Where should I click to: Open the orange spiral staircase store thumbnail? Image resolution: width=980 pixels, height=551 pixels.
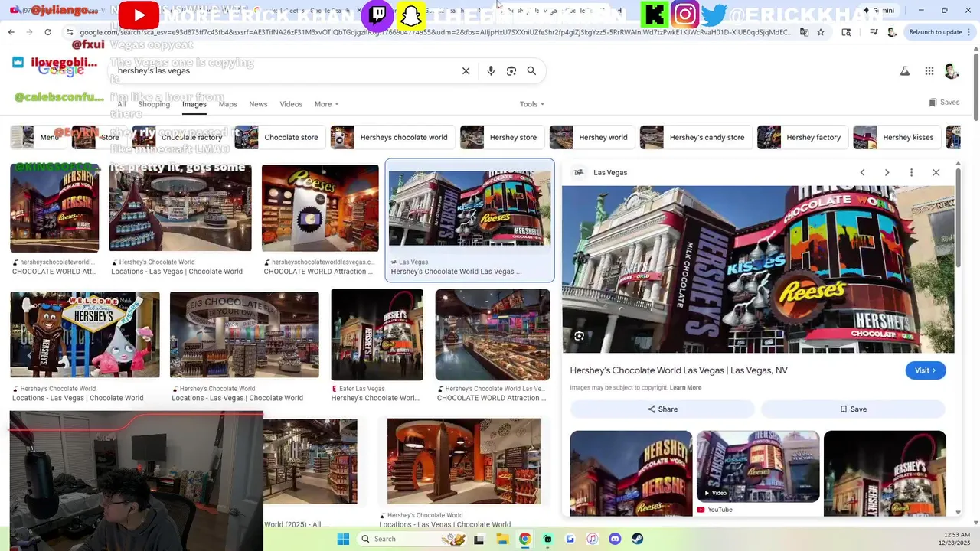click(x=464, y=461)
